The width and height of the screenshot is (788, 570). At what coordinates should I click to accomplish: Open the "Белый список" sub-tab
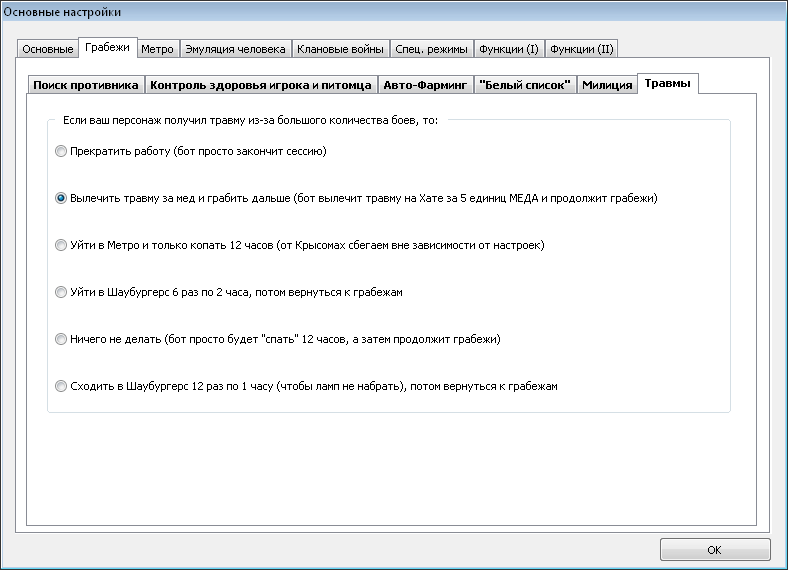(525, 85)
